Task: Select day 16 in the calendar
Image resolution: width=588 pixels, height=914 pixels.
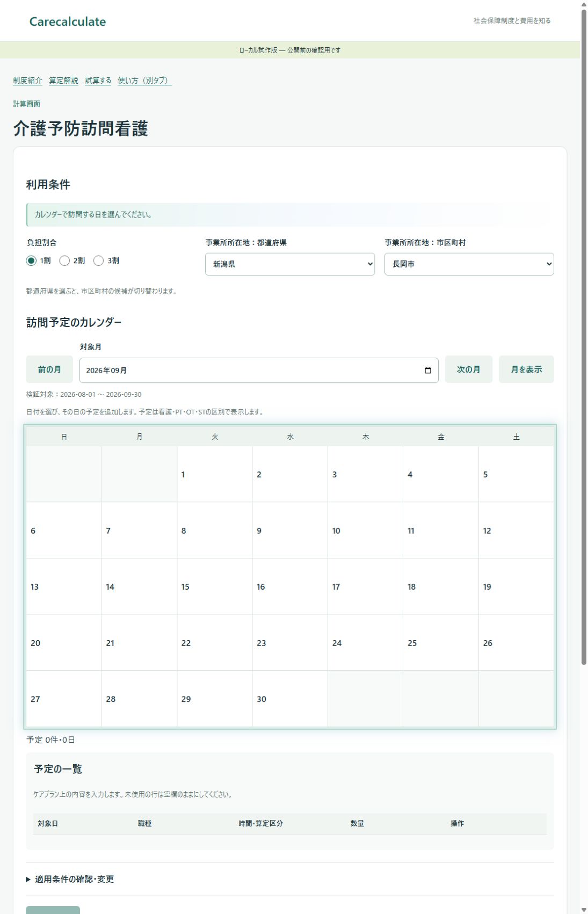Action: pos(290,586)
